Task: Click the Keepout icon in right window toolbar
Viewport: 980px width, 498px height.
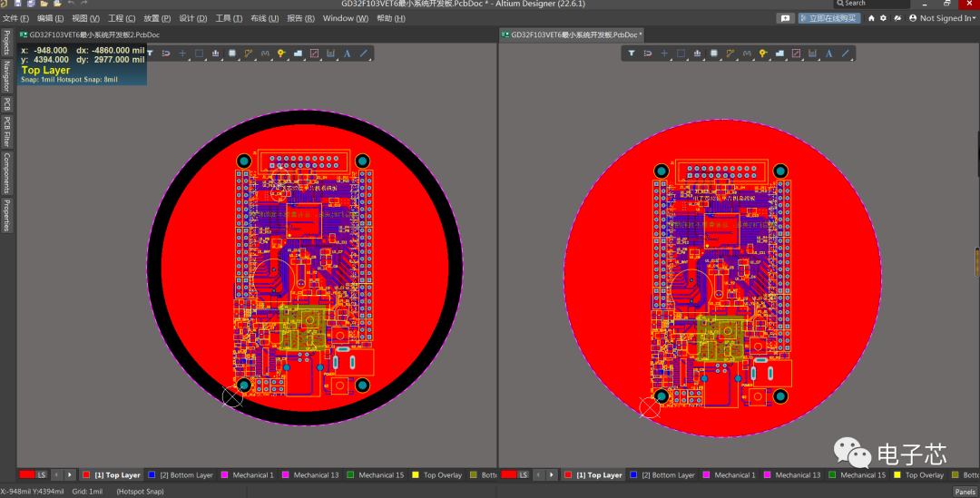Action: [x=797, y=54]
